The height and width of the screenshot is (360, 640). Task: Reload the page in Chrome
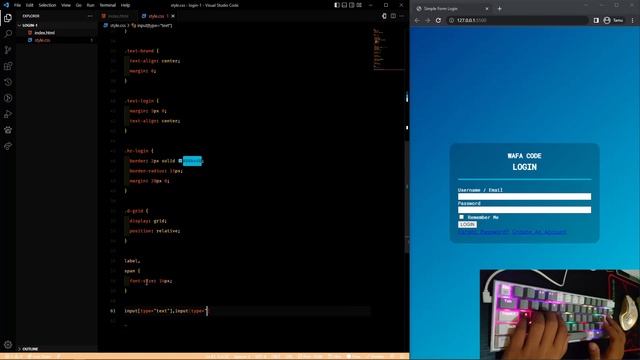(438, 20)
